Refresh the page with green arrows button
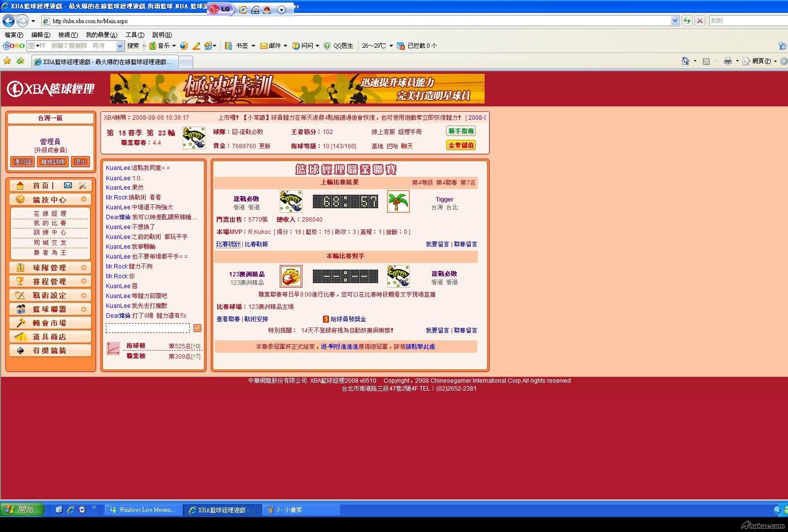 [687, 21]
